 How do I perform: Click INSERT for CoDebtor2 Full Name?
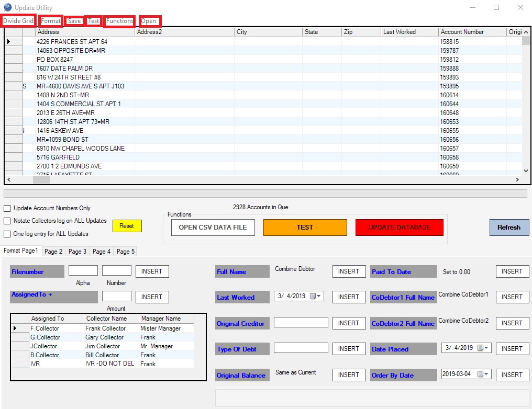pyautogui.click(x=512, y=323)
